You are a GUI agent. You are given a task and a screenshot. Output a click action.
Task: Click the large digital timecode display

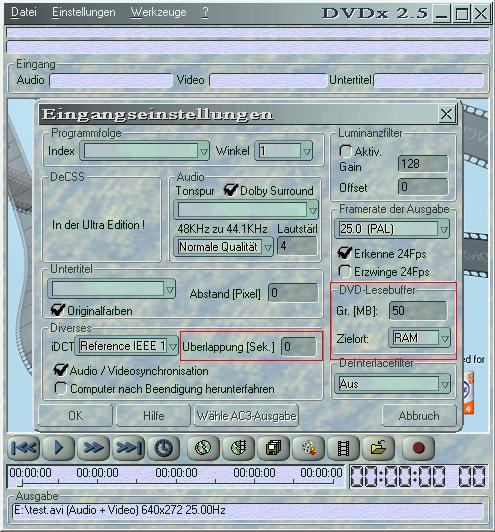click(418, 476)
